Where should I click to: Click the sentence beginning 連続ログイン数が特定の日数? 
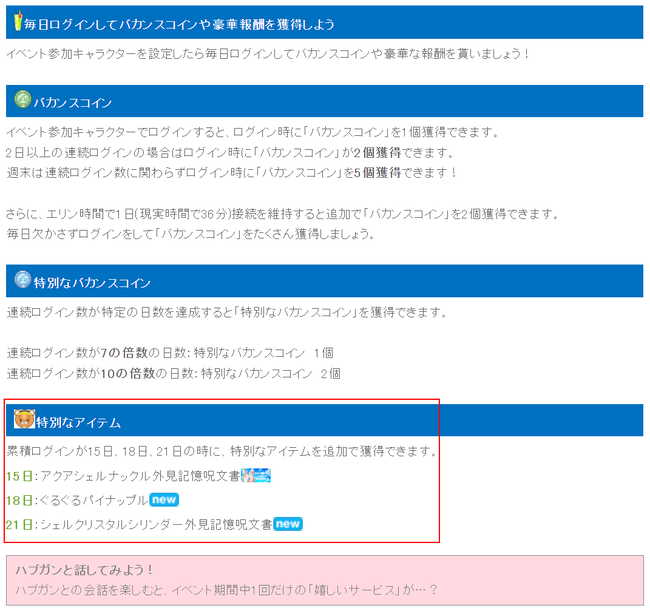click(x=226, y=312)
